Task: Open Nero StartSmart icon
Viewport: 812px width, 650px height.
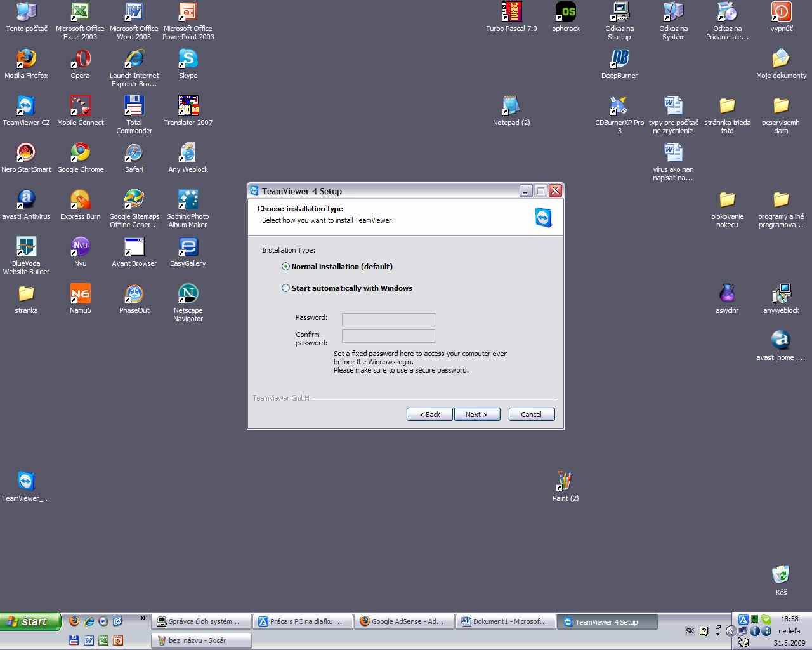Action: (26, 153)
